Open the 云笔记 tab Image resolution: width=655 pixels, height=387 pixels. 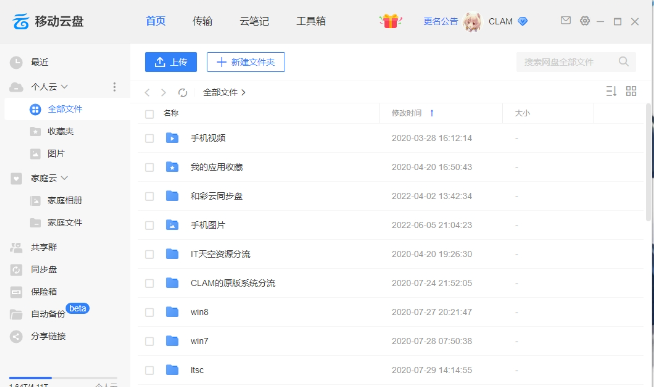coord(254,21)
